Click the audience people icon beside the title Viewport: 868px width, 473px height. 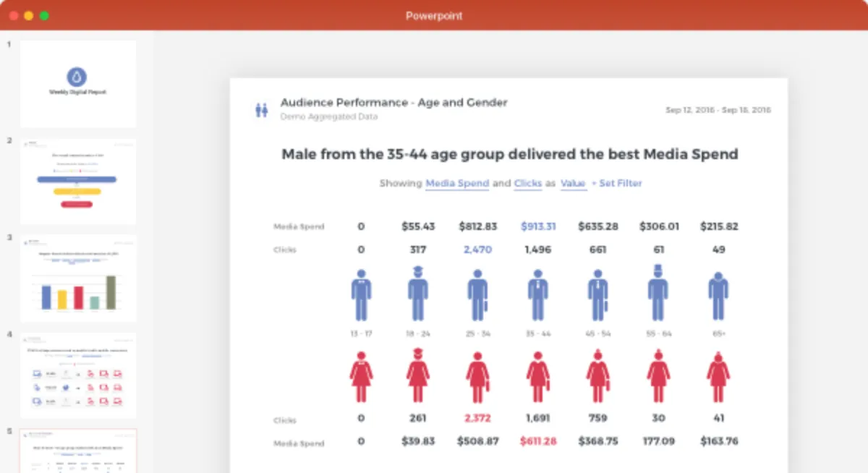tap(261, 110)
